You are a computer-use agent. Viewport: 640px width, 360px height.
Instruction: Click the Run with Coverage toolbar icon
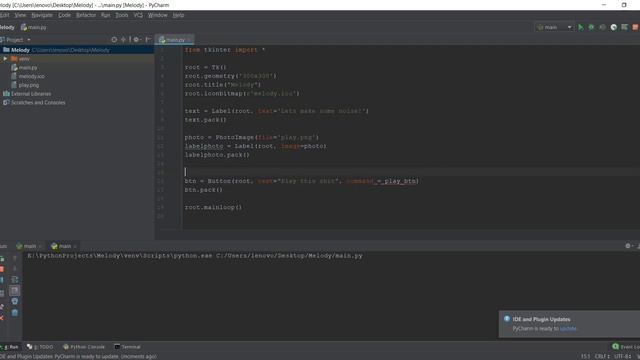pyautogui.click(x=602, y=27)
